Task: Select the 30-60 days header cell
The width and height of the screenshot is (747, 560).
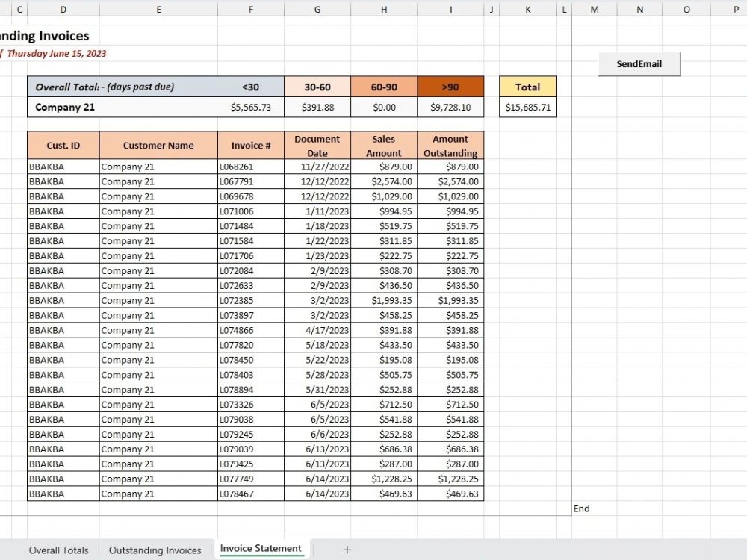Action: point(317,87)
